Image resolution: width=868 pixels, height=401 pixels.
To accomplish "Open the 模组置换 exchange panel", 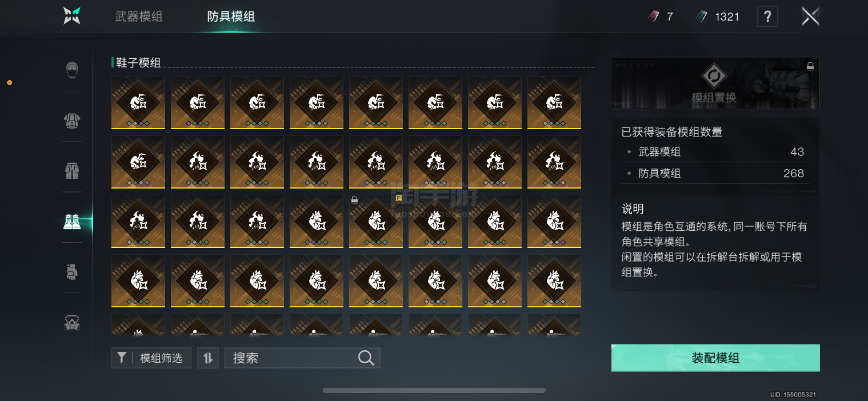I will [x=715, y=83].
